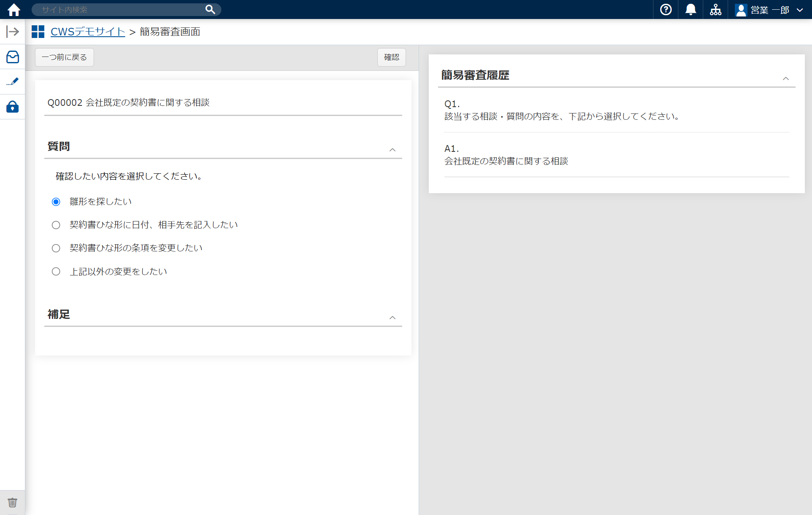812x515 pixels.
Task: Click the trash icon at bottom left
Action: coord(12,502)
